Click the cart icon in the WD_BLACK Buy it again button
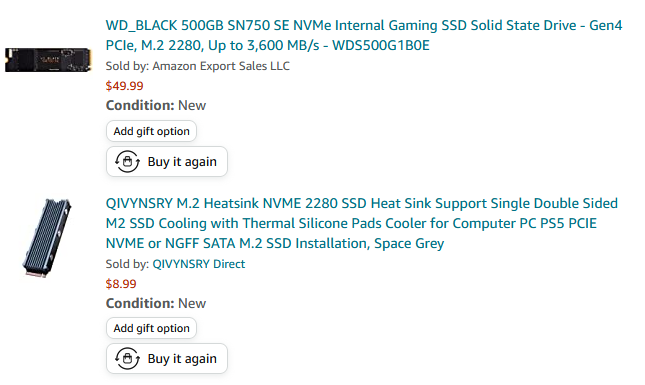 point(127,161)
